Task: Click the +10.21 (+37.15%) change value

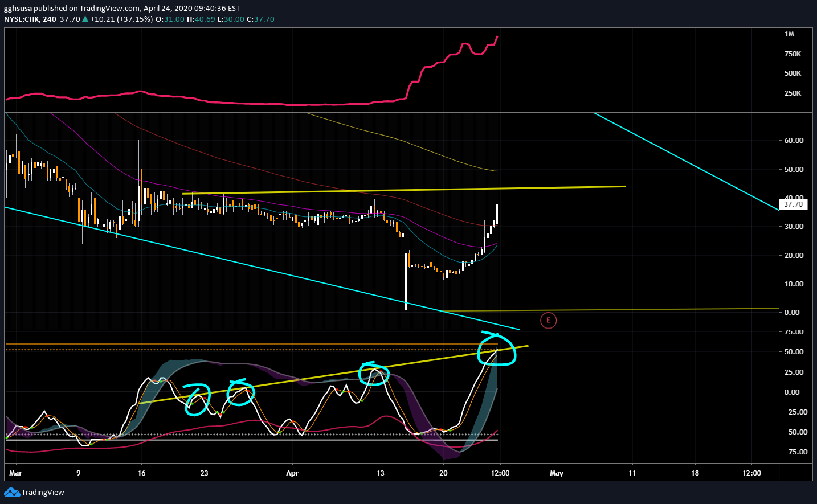Action: [121, 19]
